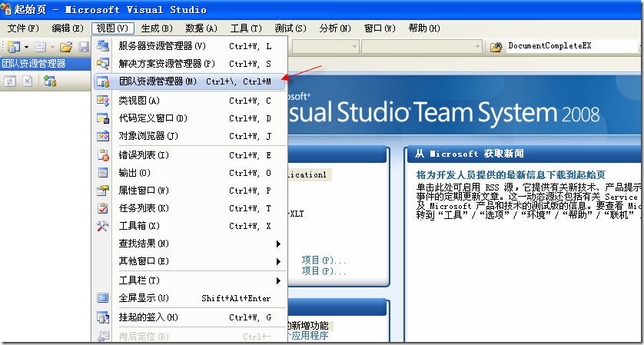Open the 窗口(W) menu
Image resolution: width=644 pixels, height=345 pixels.
[380, 28]
